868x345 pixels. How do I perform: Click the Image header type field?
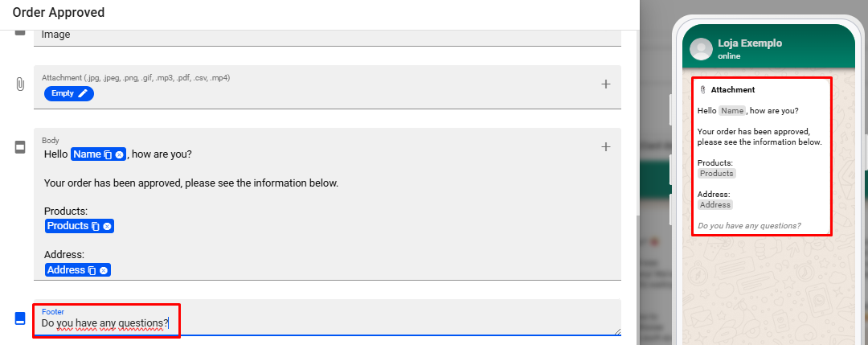click(321, 35)
